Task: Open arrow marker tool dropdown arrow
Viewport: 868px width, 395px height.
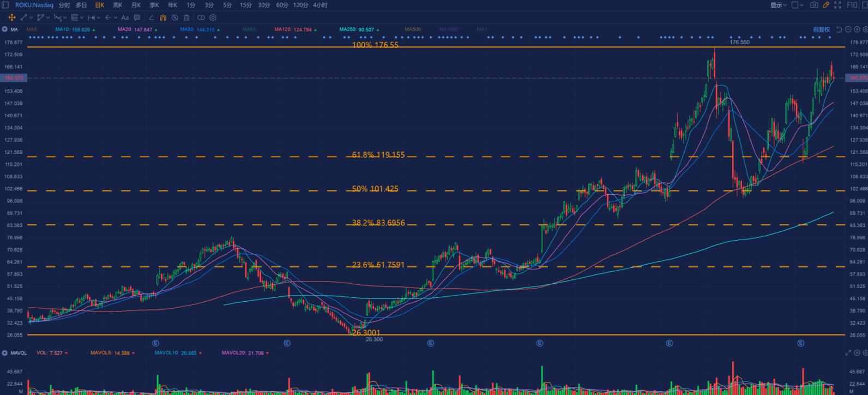Action: coord(116,17)
